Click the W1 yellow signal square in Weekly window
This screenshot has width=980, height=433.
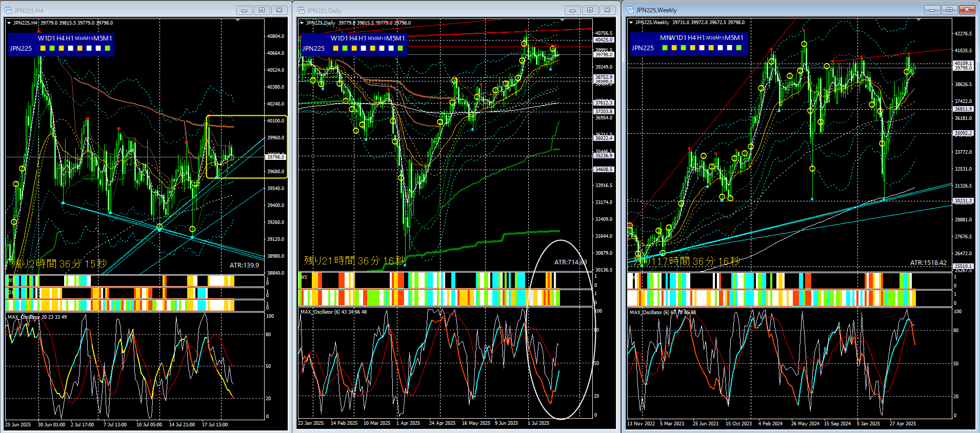[674, 48]
